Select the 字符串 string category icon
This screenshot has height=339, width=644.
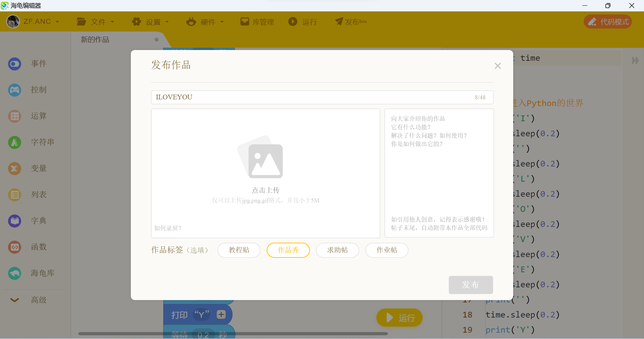(14, 142)
